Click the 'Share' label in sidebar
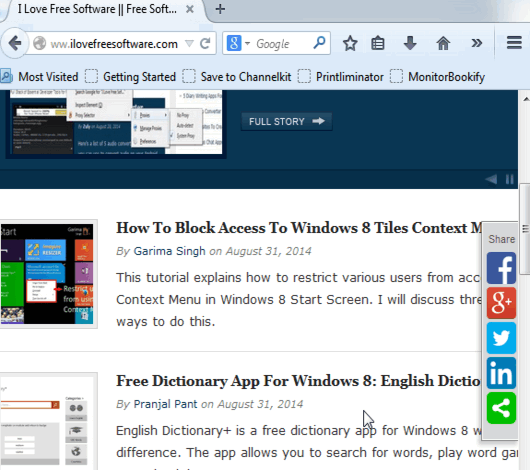The height and width of the screenshot is (470, 530). pos(501,239)
